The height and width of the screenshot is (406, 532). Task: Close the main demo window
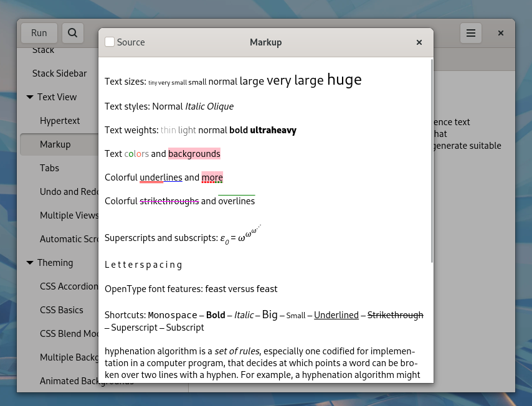[x=500, y=33]
